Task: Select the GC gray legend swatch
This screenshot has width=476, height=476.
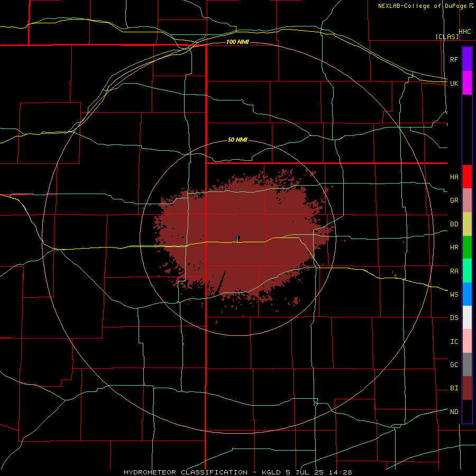Action: click(x=467, y=364)
